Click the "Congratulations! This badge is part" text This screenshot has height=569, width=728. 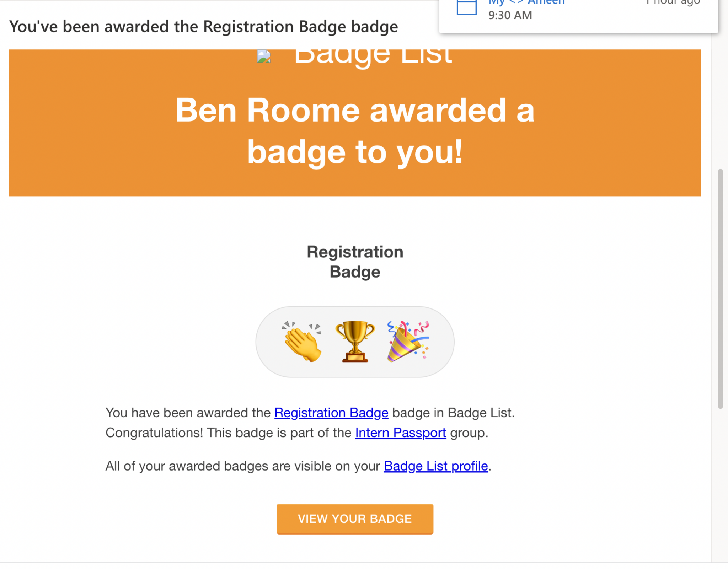228,433
